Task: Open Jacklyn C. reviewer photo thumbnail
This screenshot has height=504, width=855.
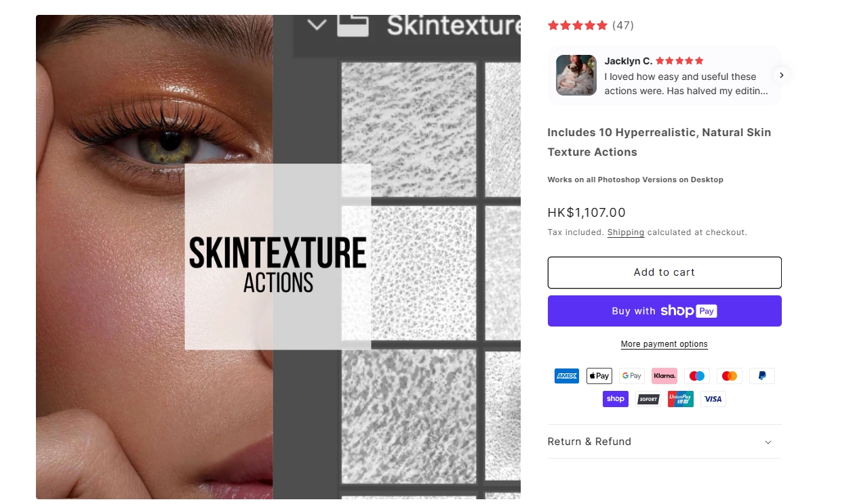Action: pyautogui.click(x=576, y=75)
